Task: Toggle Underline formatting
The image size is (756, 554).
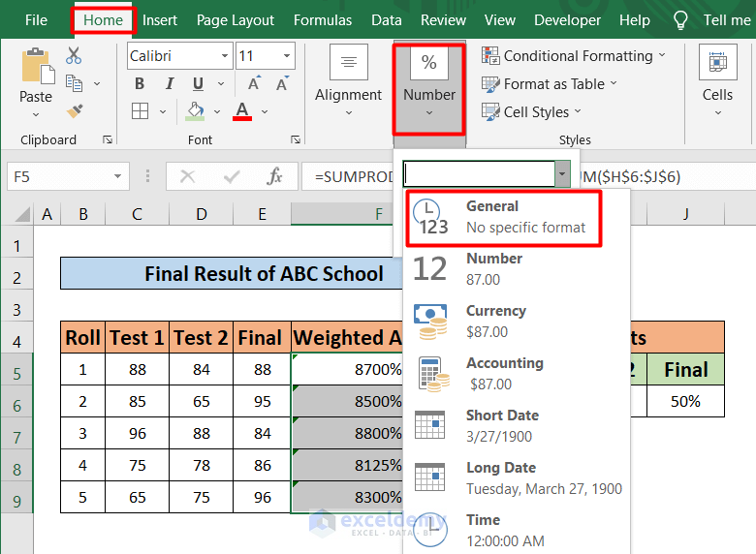Action: coord(198,84)
